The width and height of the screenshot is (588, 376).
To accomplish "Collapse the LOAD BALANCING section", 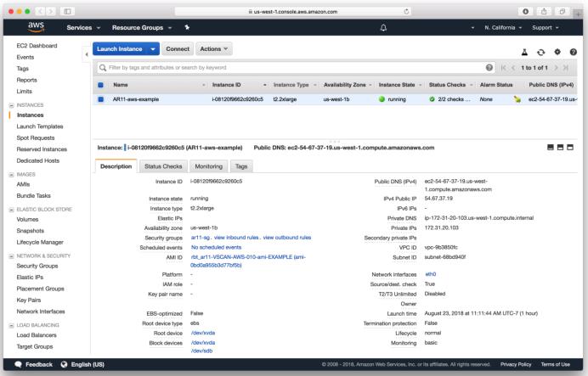I will [11, 325].
